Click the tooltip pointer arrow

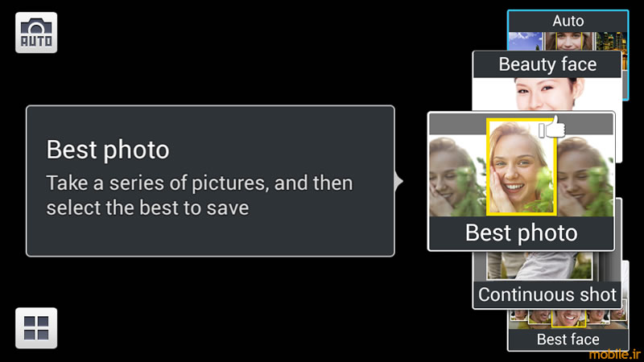398,181
